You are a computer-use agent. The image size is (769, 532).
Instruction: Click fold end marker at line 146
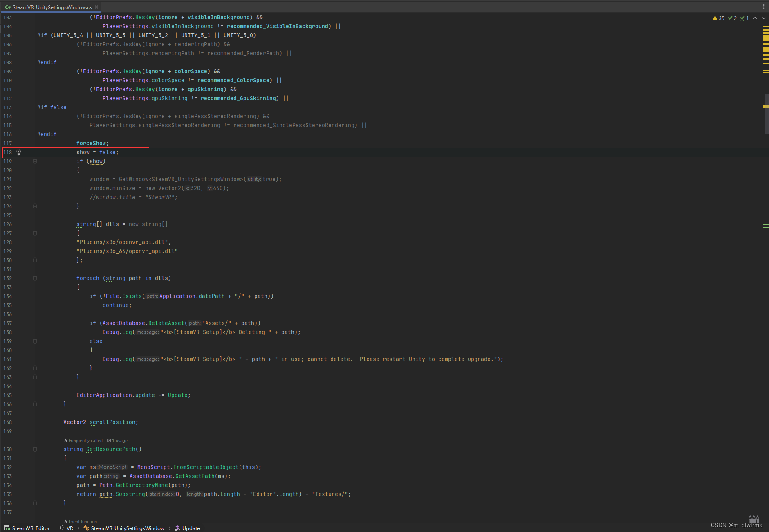[35, 404]
